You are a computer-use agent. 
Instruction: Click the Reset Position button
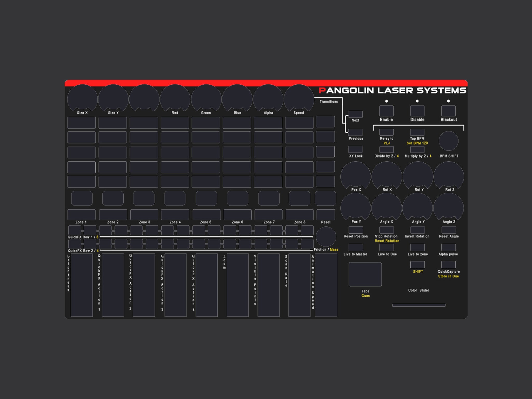click(x=356, y=230)
